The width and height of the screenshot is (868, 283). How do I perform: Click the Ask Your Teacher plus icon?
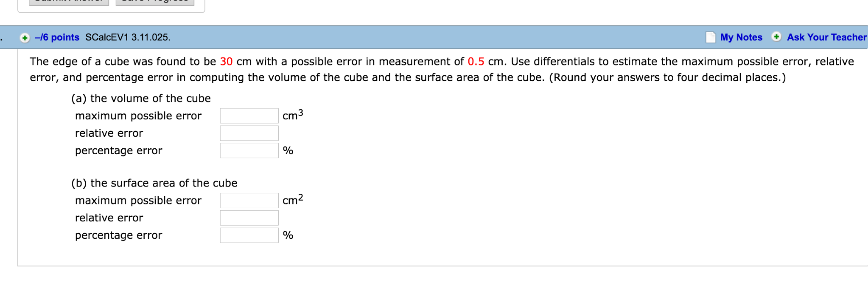tap(776, 37)
